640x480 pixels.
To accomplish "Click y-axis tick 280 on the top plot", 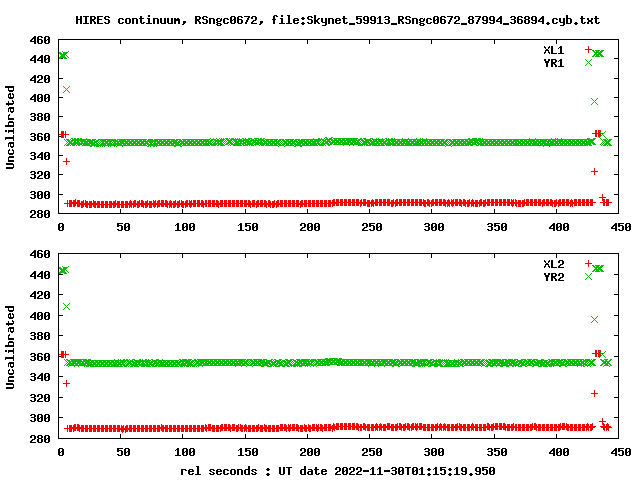I will click(x=40, y=214).
